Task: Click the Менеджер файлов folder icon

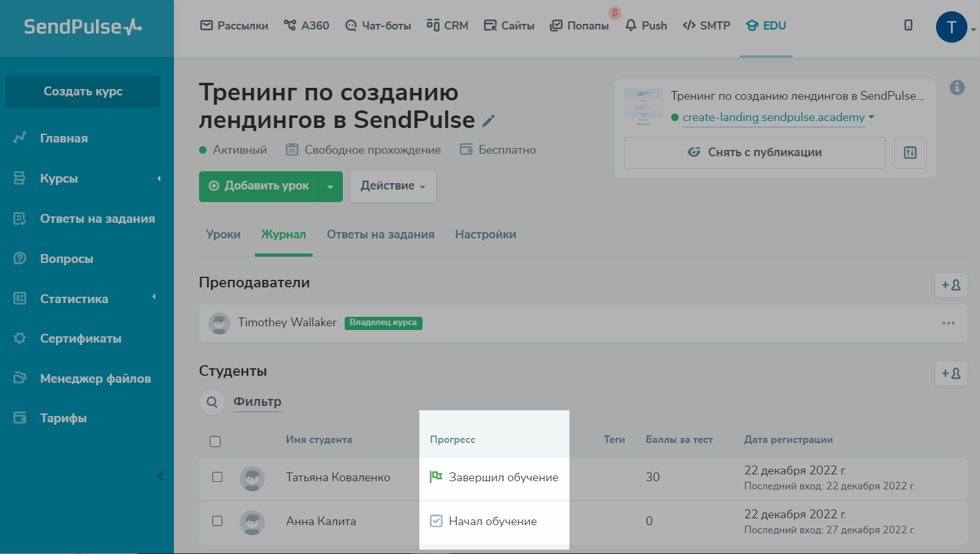Action: coord(20,378)
